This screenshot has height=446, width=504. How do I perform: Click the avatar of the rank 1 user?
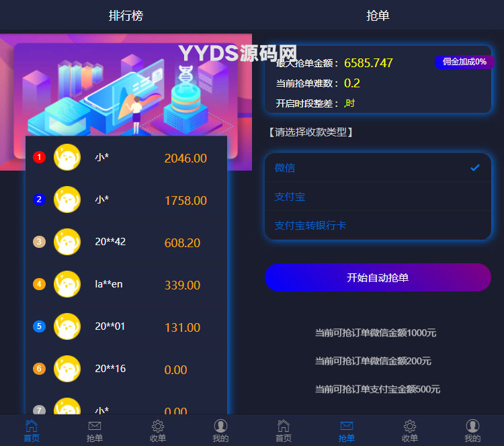point(67,158)
